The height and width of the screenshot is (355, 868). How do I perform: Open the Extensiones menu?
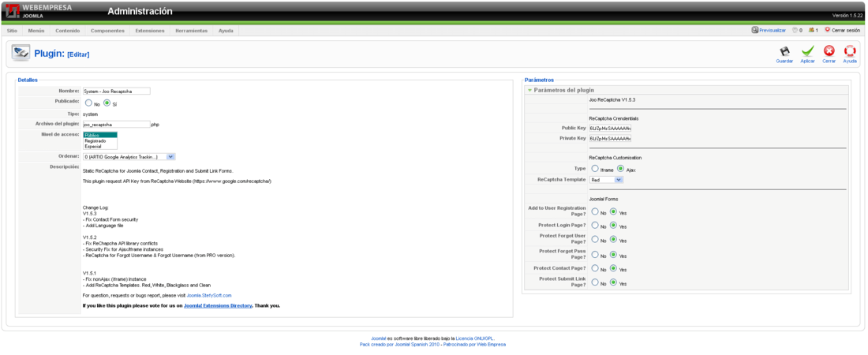[x=149, y=31]
